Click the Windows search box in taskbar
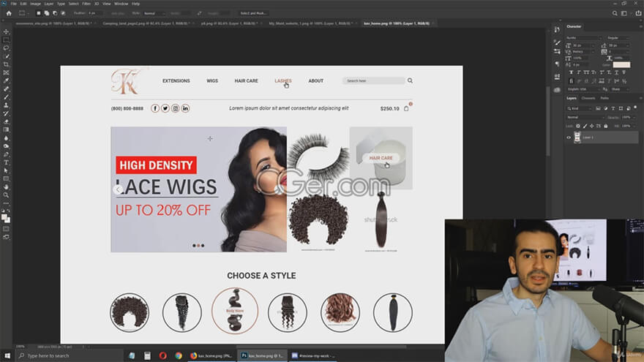This screenshot has height=362, width=644. (68, 355)
